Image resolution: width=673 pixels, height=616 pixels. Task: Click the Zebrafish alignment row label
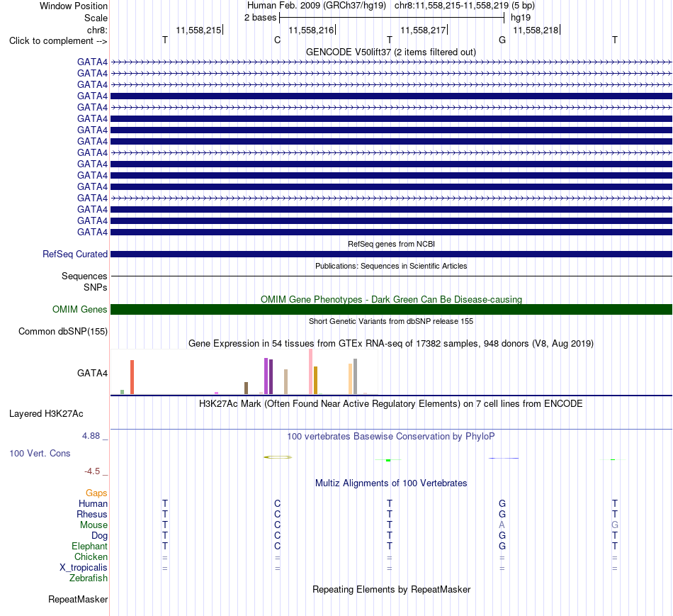[89, 578]
